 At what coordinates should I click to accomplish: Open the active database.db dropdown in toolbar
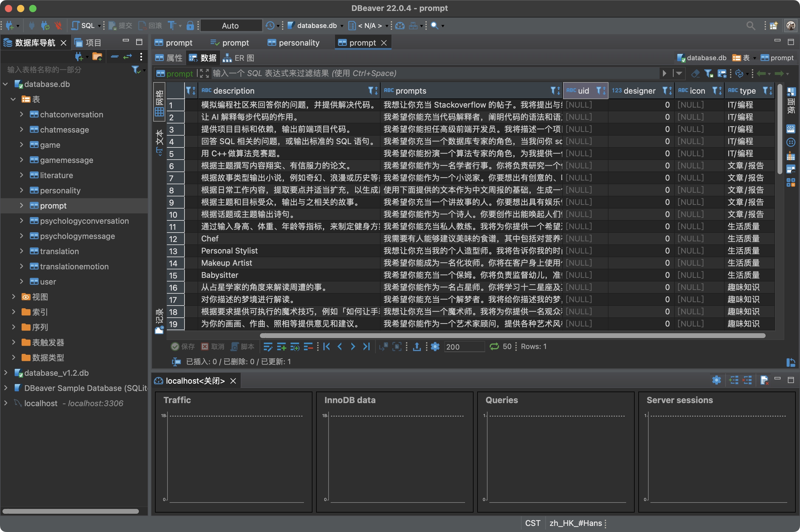(316, 26)
